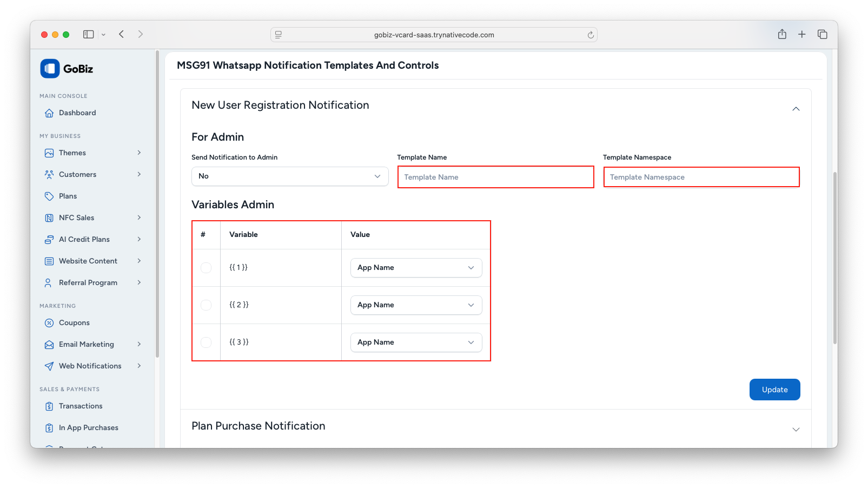Expand the Plan Purchase Notification section

[x=796, y=430]
